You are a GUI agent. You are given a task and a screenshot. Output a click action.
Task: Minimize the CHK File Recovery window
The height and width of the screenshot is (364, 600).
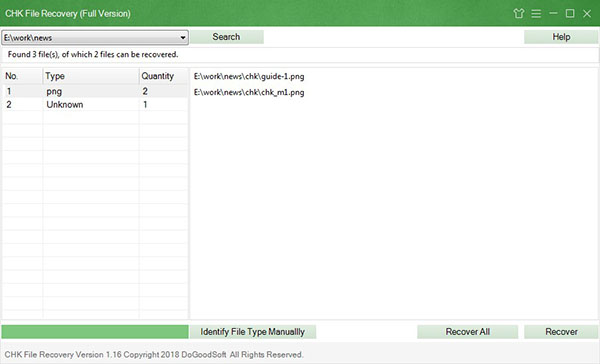[x=553, y=13]
